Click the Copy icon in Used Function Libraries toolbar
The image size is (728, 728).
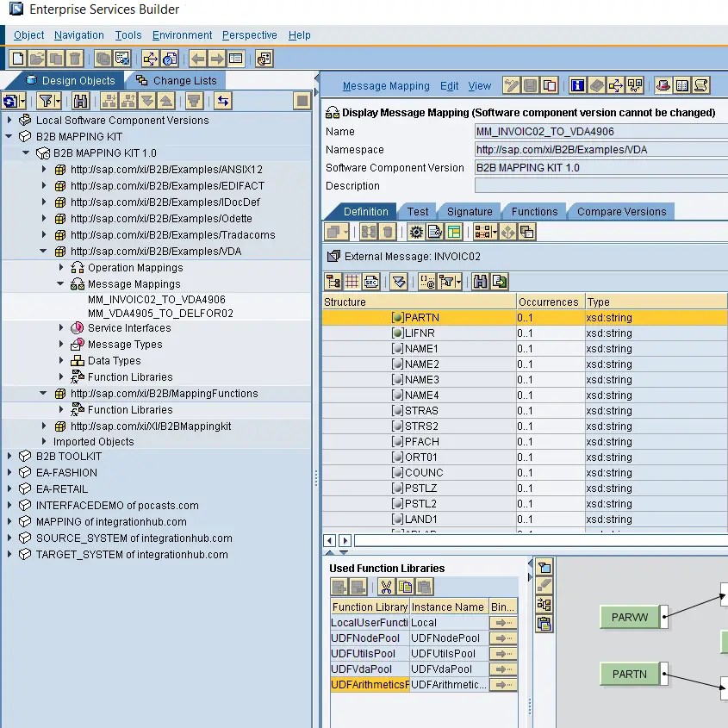(x=403, y=588)
